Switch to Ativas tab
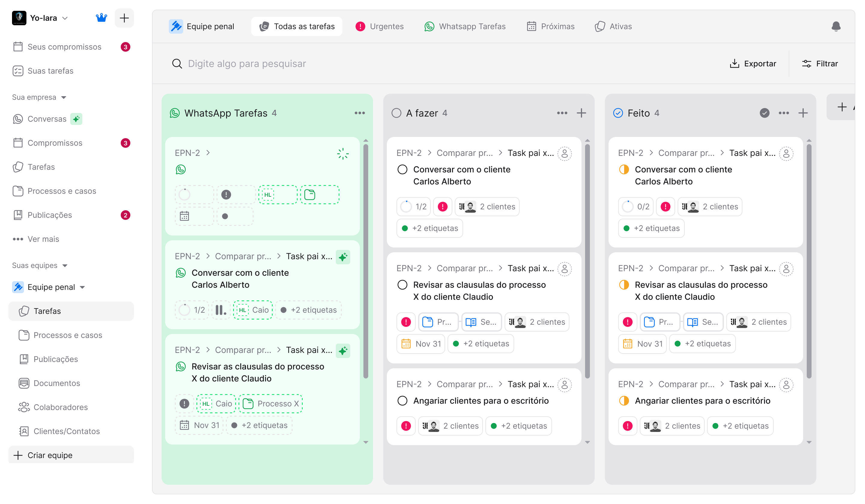The image size is (865, 504). coord(613,26)
